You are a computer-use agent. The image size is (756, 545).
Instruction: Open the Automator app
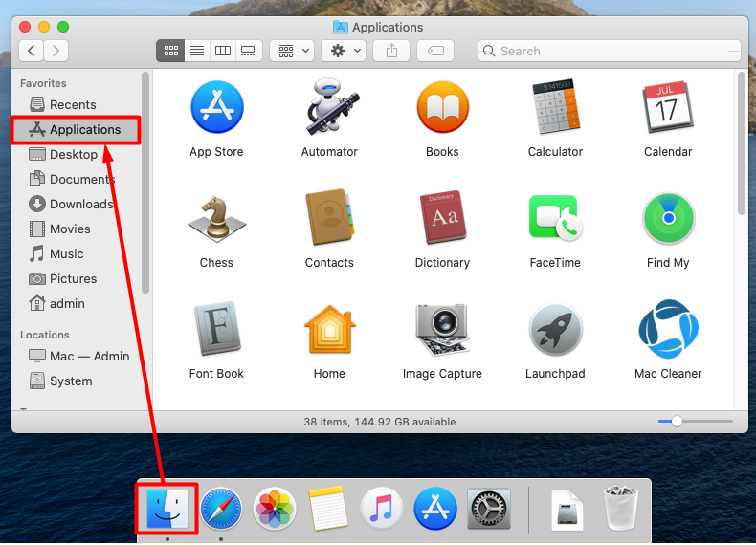click(x=331, y=107)
